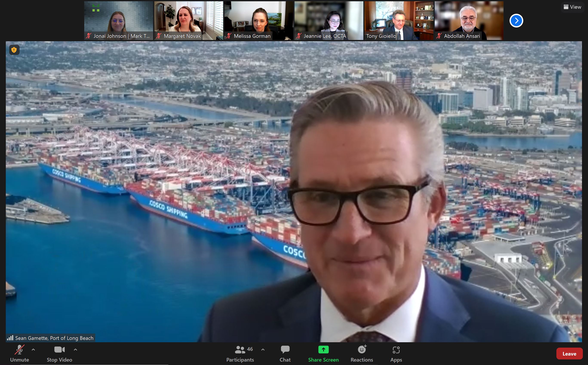Click muted mic icon on Melissa Gorman

[229, 36]
